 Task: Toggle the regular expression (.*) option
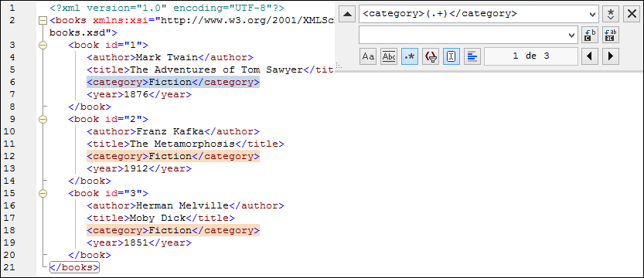point(410,56)
